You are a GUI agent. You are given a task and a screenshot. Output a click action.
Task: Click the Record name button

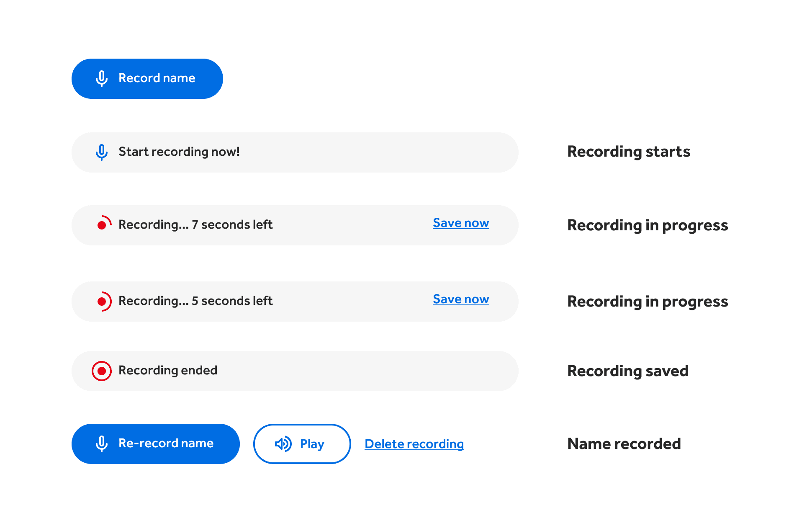coord(147,79)
